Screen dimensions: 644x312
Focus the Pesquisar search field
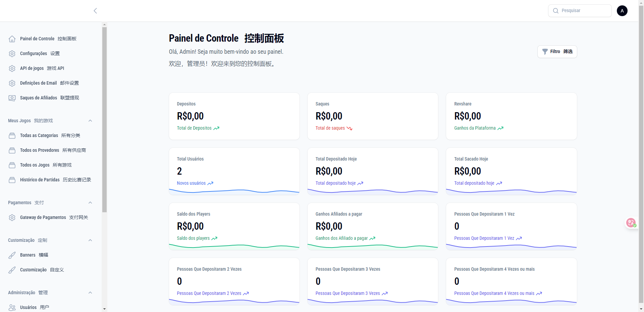click(x=580, y=11)
